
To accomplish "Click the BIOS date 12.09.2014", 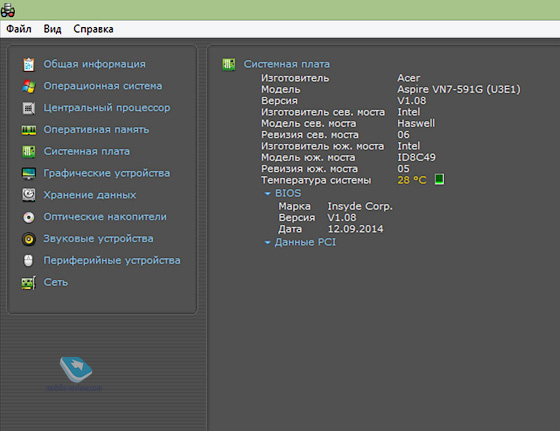I will pyautogui.click(x=355, y=229).
